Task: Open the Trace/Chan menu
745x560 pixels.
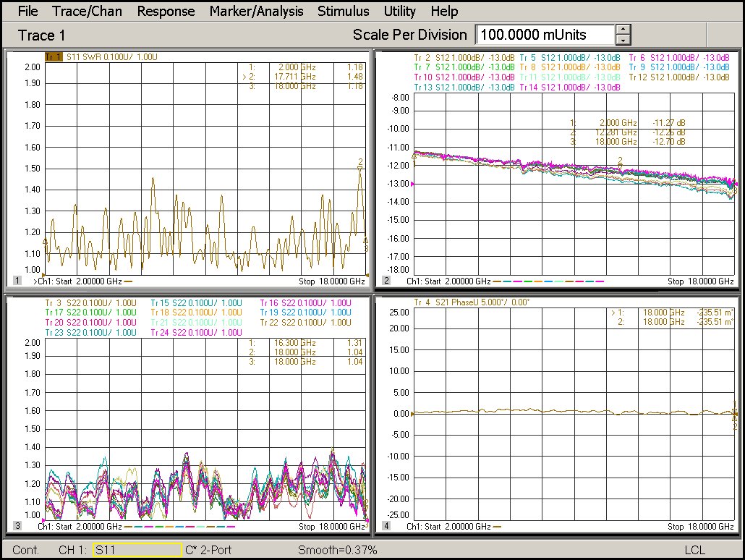Action: pos(87,11)
